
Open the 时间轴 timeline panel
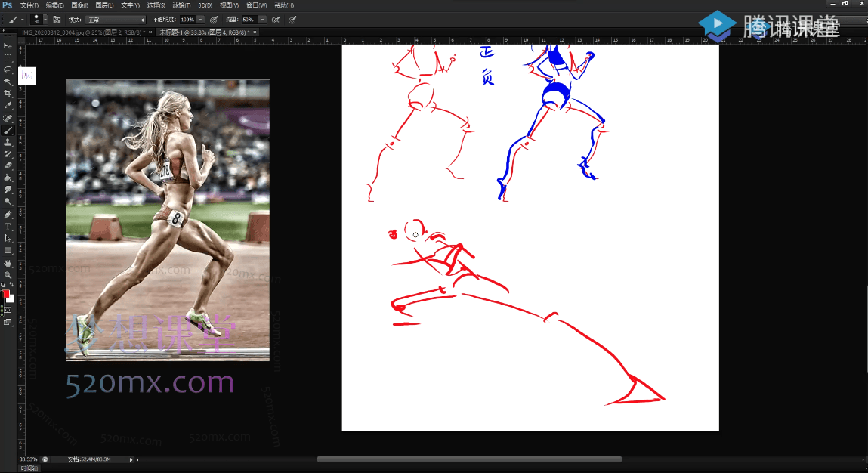pyautogui.click(x=29, y=468)
